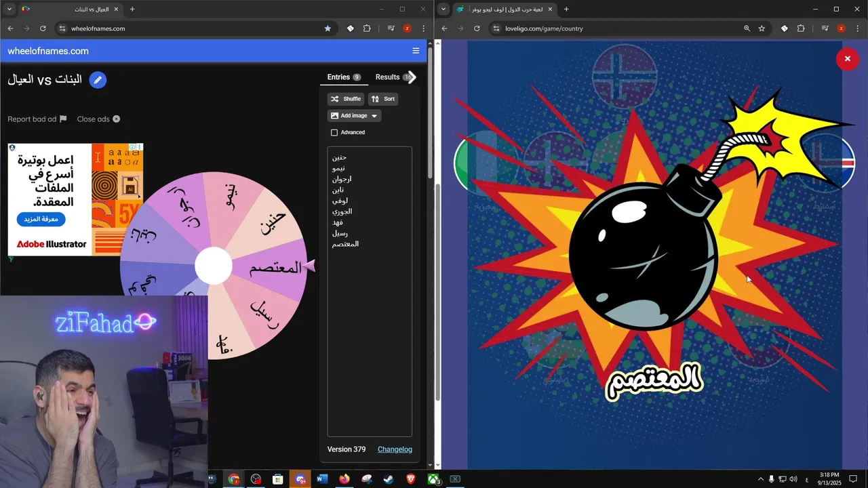This screenshot has width=868, height=488.
Task: Select the entry 'رسيل' in the entries list
Action: coord(340,233)
